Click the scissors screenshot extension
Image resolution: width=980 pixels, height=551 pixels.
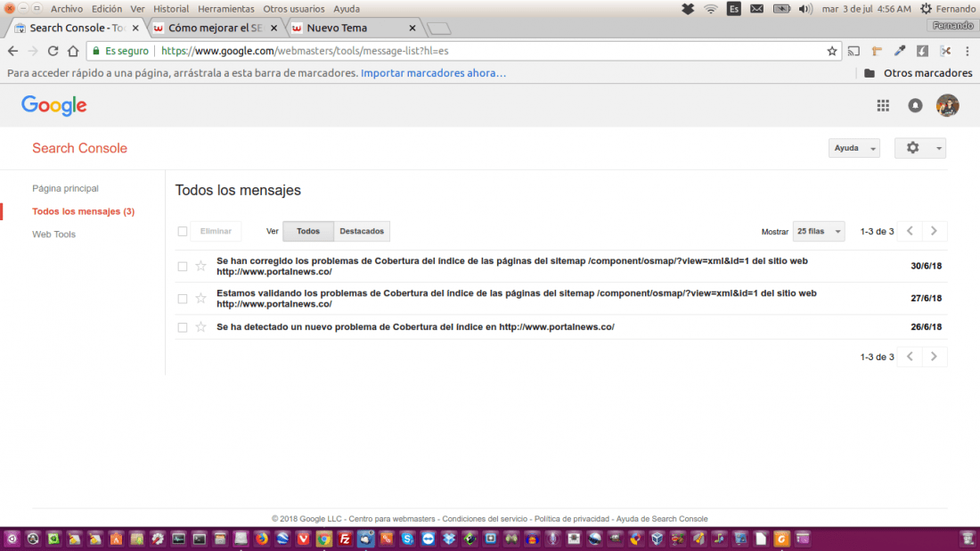945,52
